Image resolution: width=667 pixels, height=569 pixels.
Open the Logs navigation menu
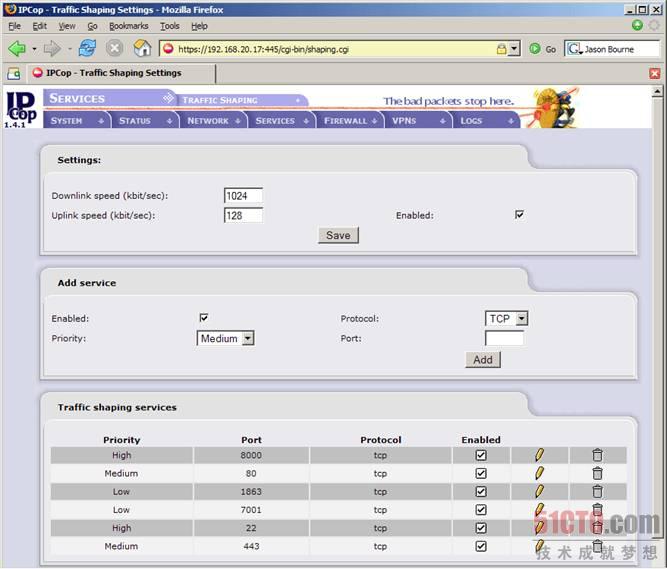pos(487,121)
